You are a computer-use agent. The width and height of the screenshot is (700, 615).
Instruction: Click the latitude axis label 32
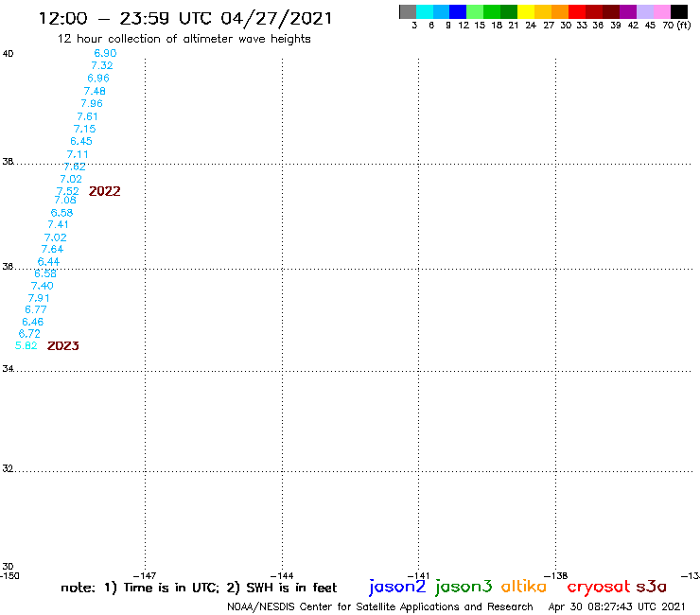pos(8,468)
